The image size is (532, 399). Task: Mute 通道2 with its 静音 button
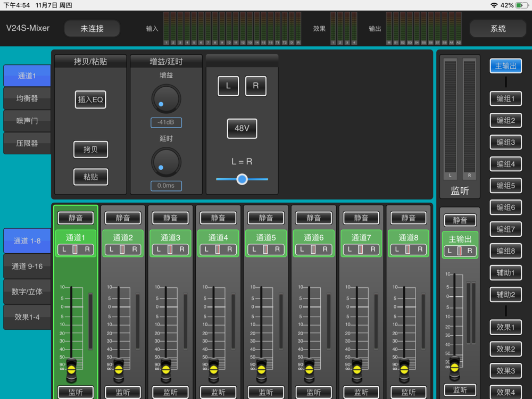123,218
